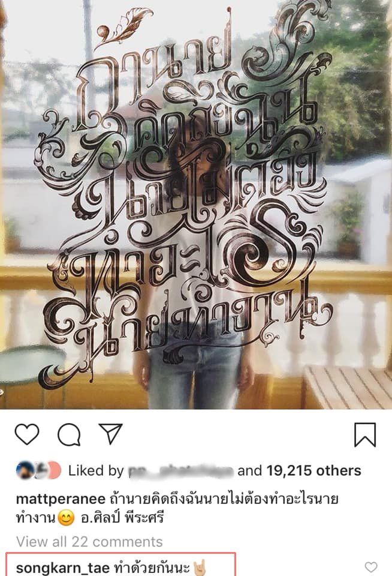This screenshot has height=576, width=392.
Task: Tap the pink liker avatar circle
Action: pos(53,470)
